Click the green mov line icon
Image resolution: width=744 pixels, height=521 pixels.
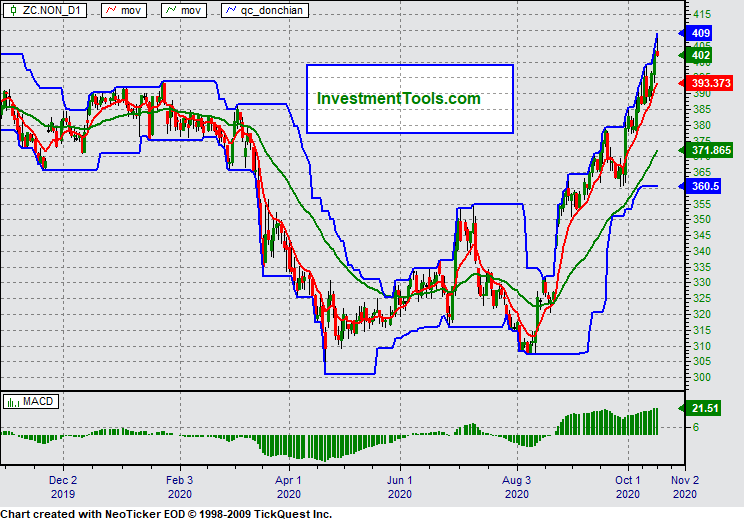(x=173, y=9)
